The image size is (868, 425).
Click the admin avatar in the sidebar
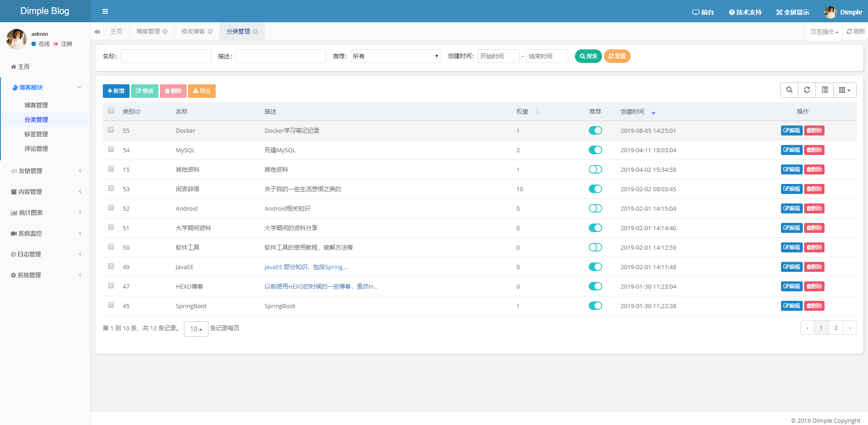coord(17,39)
